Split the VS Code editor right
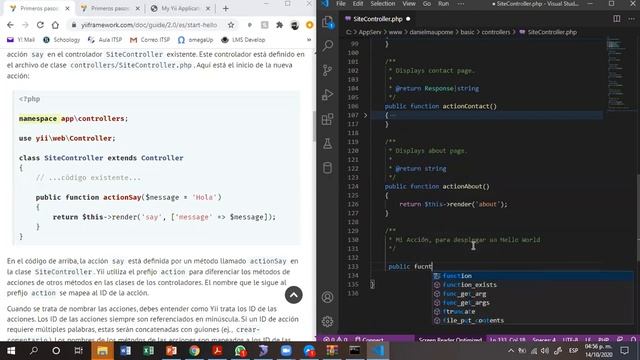The width and height of the screenshot is (640, 360). tap(617, 19)
